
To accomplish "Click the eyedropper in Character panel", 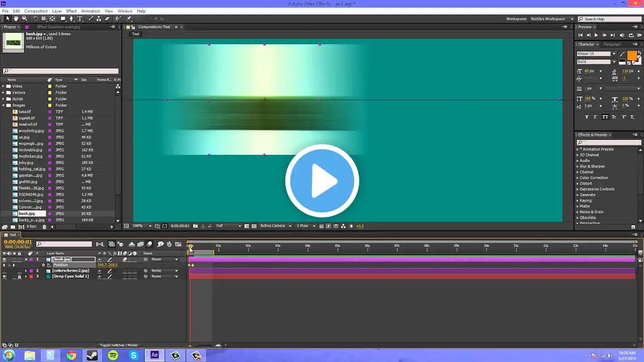I will point(622,54).
